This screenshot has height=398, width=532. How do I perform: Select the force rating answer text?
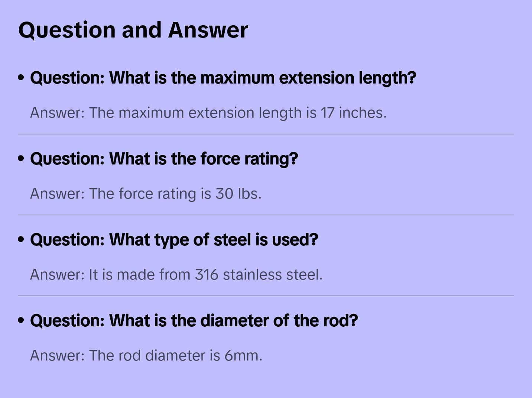pyautogui.click(x=146, y=194)
